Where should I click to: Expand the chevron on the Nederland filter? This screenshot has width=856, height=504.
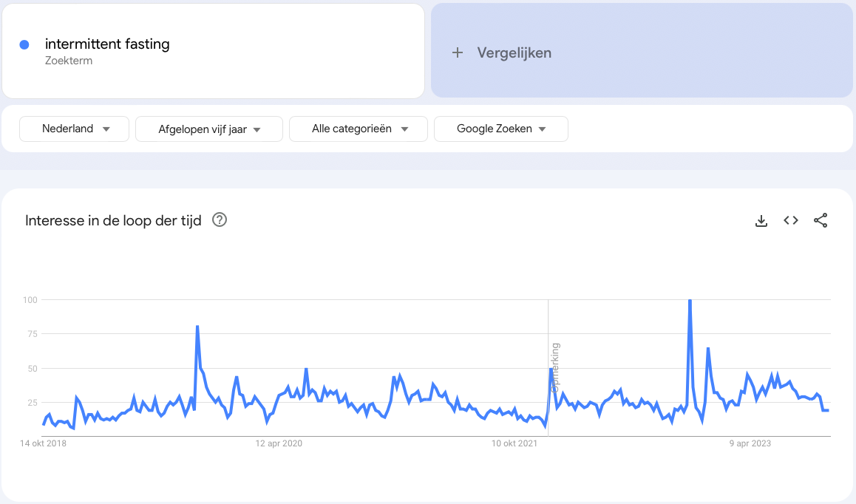point(106,129)
